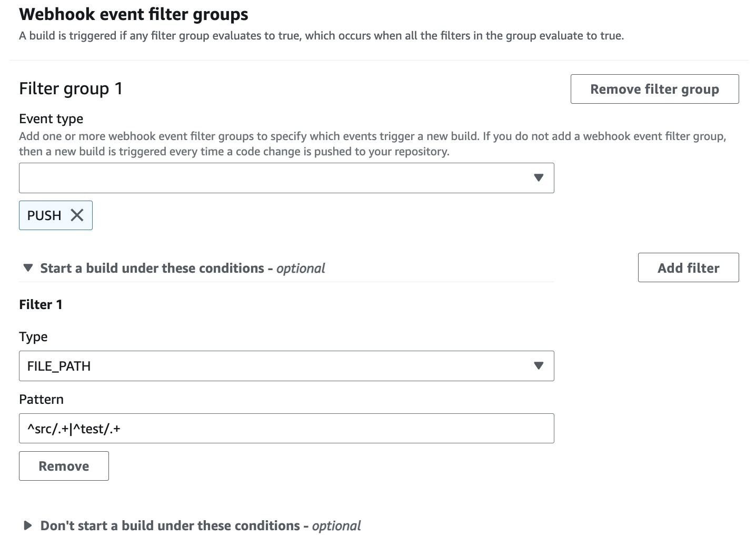This screenshot has width=756, height=556.
Task: Click the Webhook event filter groups title
Action: pos(133,14)
